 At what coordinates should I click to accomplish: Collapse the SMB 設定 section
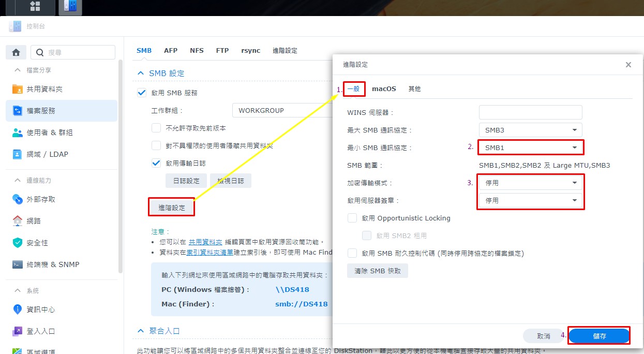[141, 73]
